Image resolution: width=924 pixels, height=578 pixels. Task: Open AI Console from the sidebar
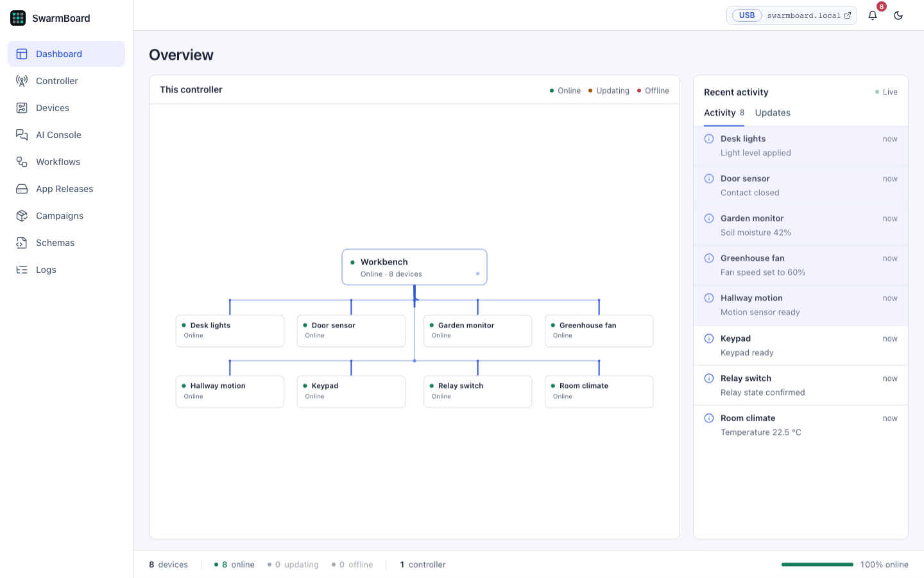click(66, 135)
